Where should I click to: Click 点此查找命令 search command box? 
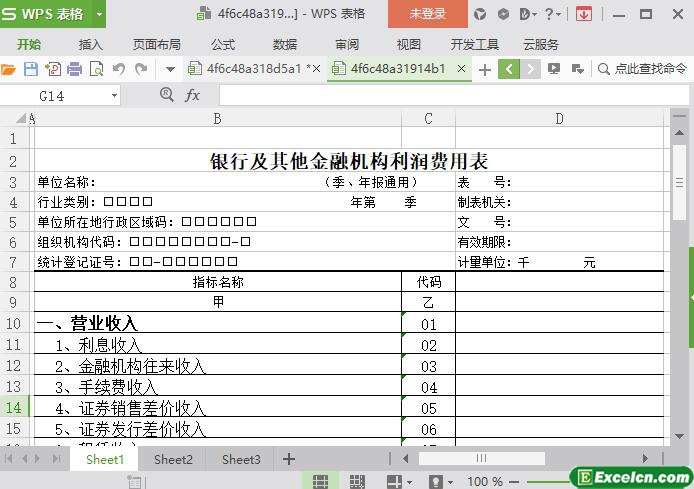pos(643,69)
